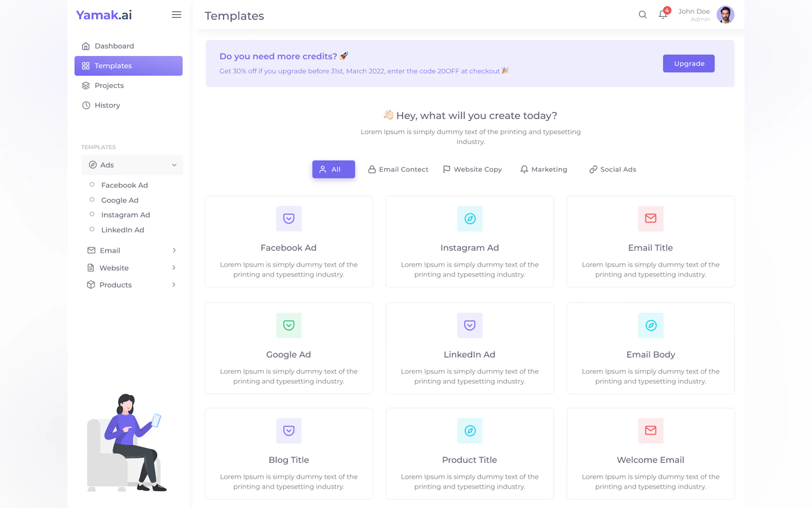Image resolution: width=812 pixels, height=508 pixels.
Task: Click the Google Ad green icon
Action: 289,325
